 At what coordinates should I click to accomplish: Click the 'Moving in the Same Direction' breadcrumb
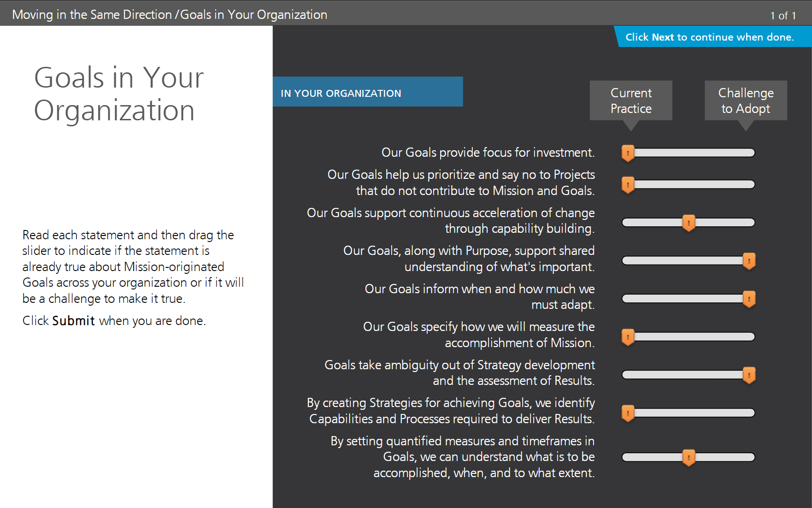coord(92,14)
